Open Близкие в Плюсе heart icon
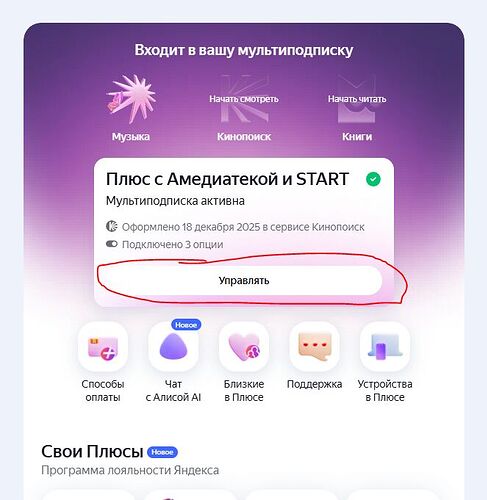This screenshot has width=487, height=500. pos(244,347)
